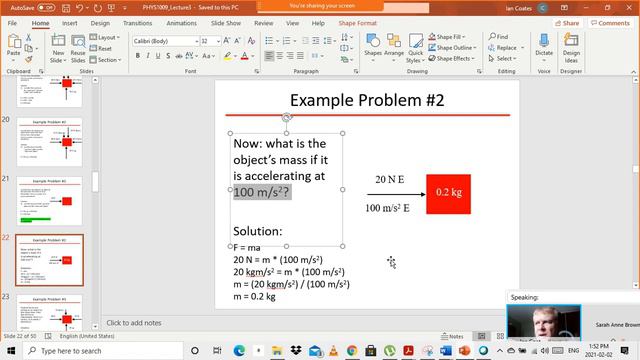The height and width of the screenshot is (360, 640).
Task: Click the New Slide button
Action: coord(58,48)
